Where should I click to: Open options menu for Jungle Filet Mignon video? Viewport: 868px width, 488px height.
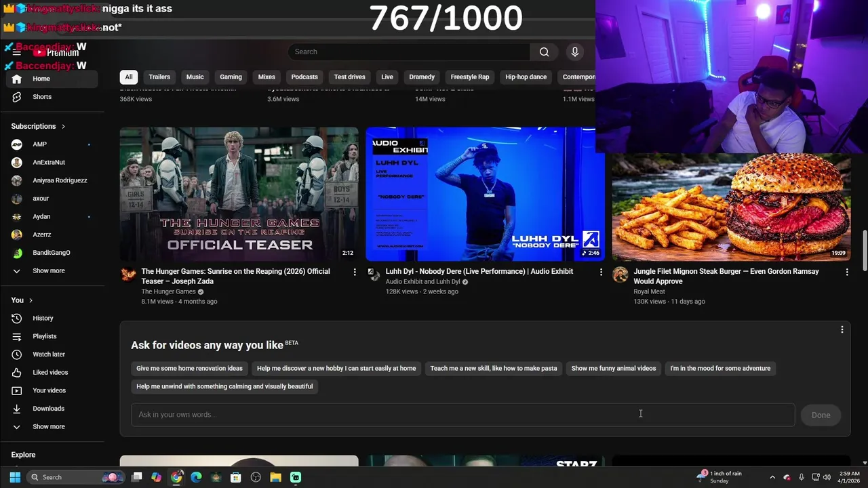point(847,272)
